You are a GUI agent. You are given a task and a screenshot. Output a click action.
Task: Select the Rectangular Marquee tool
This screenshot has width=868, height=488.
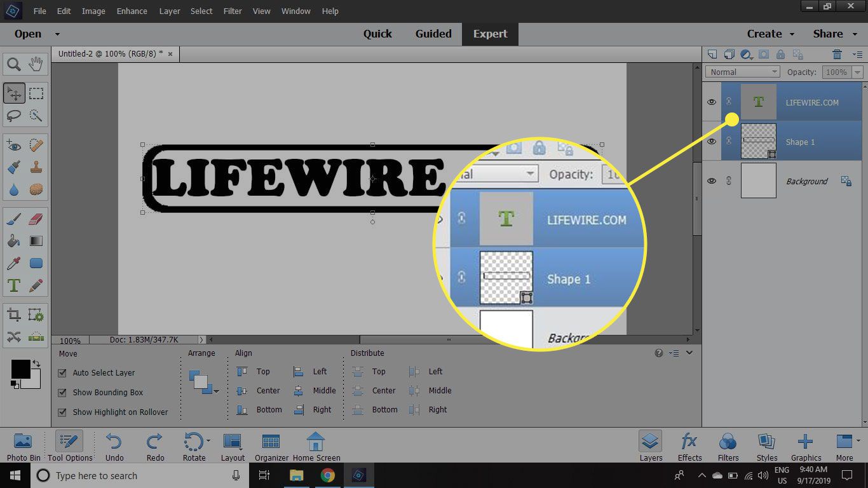pos(36,93)
